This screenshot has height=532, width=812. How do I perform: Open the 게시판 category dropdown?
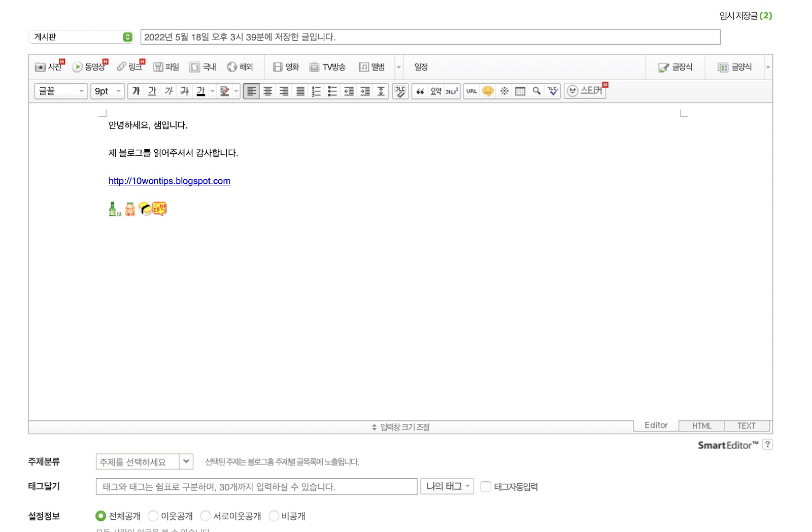81,37
